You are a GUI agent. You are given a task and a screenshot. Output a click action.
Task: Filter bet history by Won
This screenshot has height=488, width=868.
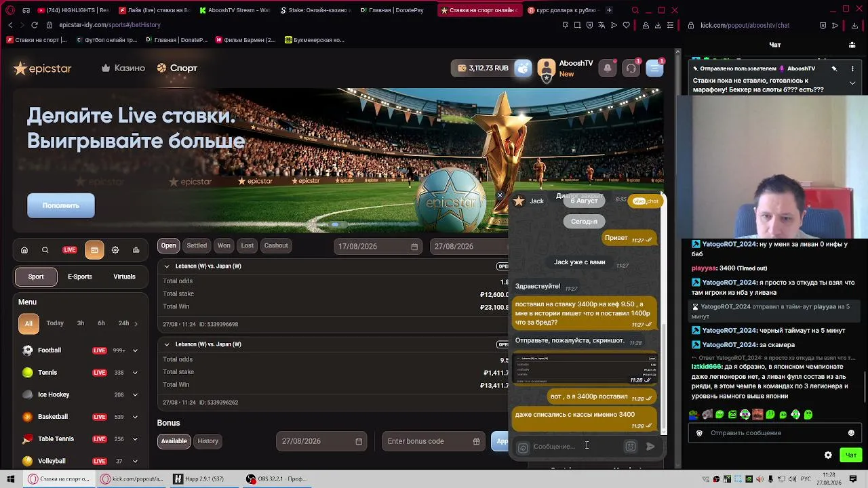[224, 245]
